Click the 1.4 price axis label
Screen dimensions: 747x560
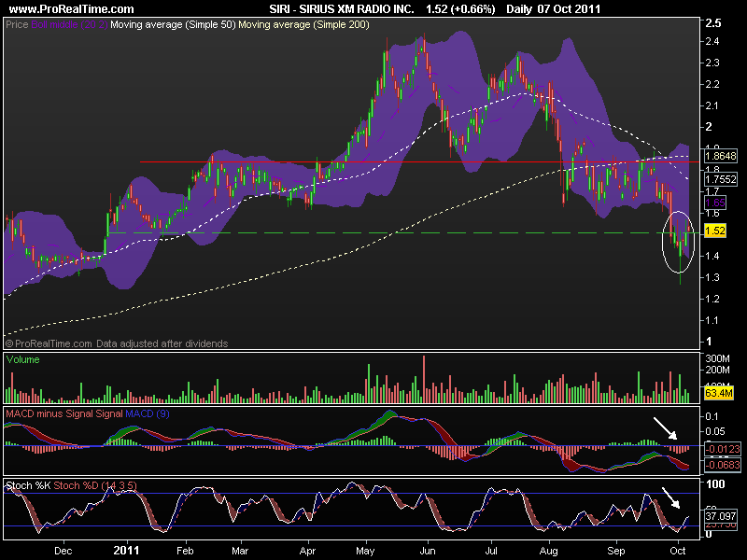point(712,256)
